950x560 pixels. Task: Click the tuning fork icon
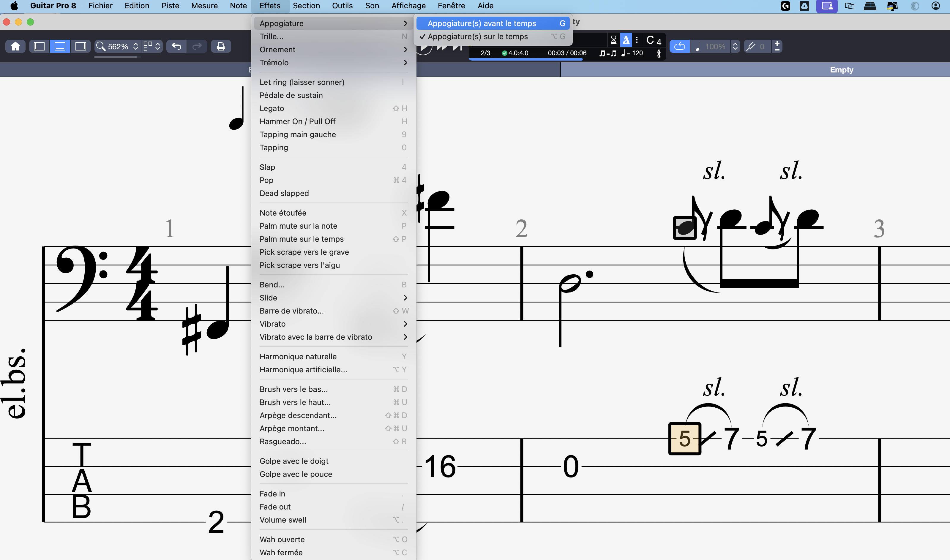click(751, 46)
